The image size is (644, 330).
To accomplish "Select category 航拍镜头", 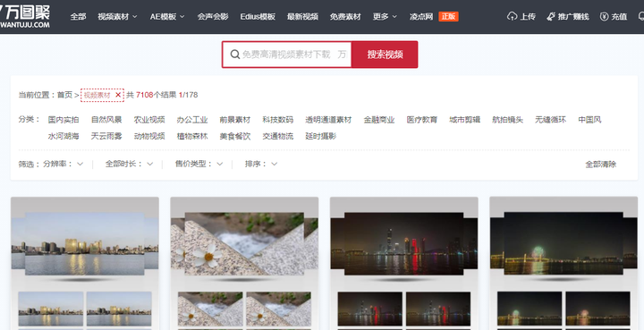I will point(508,120).
